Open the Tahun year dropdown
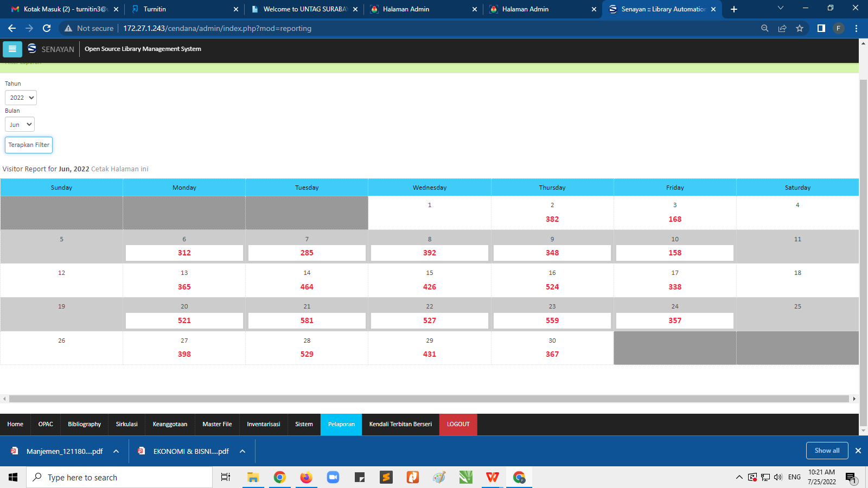The width and height of the screenshot is (868, 488). click(21, 98)
